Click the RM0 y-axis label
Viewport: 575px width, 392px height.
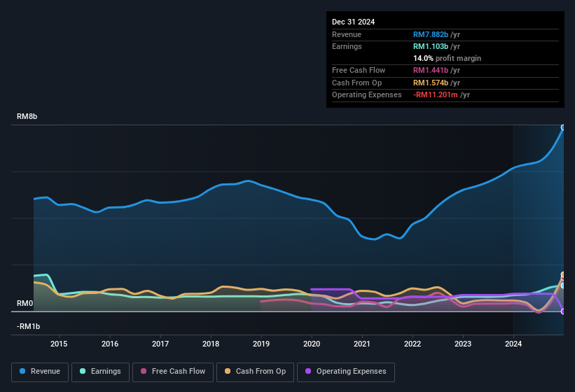point(25,303)
